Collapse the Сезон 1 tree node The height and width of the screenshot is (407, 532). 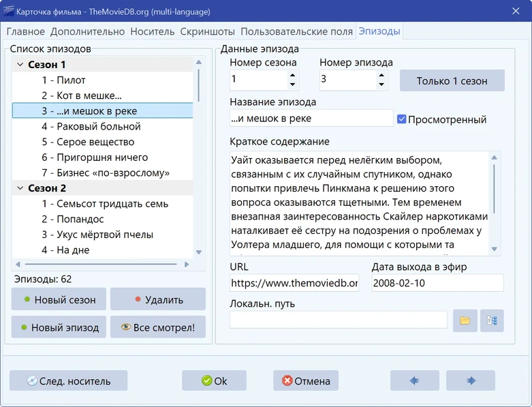point(20,64)
